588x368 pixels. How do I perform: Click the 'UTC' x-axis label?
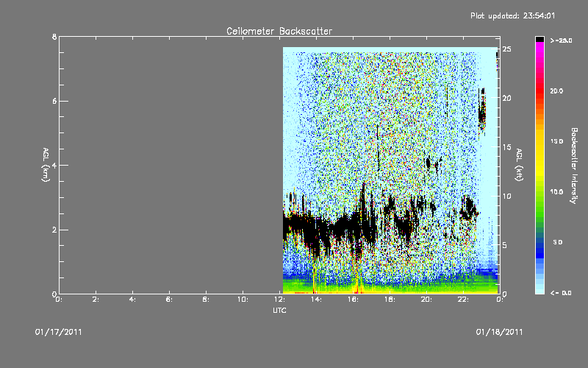coord(279,310)
